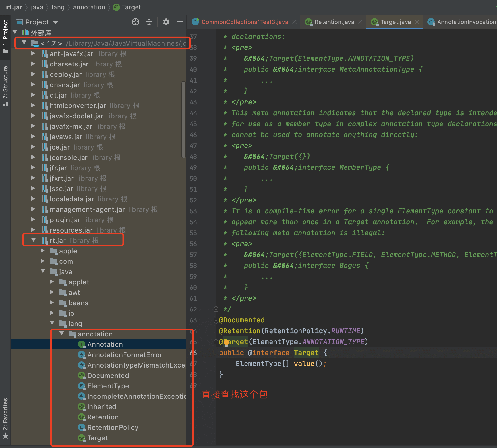Image resolution: width=497 pixels, height=448 pixels.
Task: Collapse the < 1.7 > JDK node
Action: click(24, 43)
